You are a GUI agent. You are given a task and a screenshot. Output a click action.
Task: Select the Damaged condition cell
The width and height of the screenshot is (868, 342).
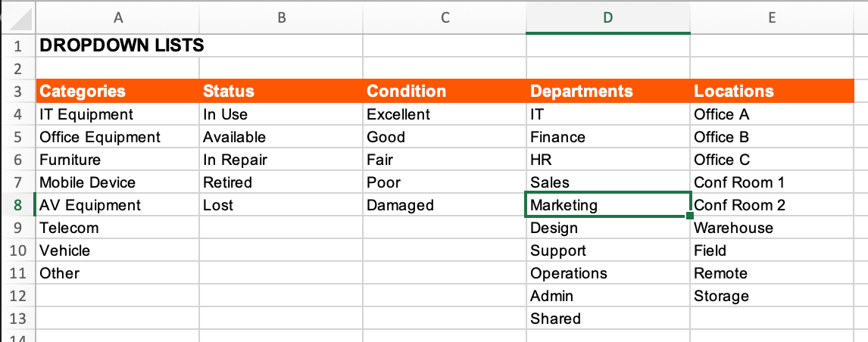tap(445, 205)
